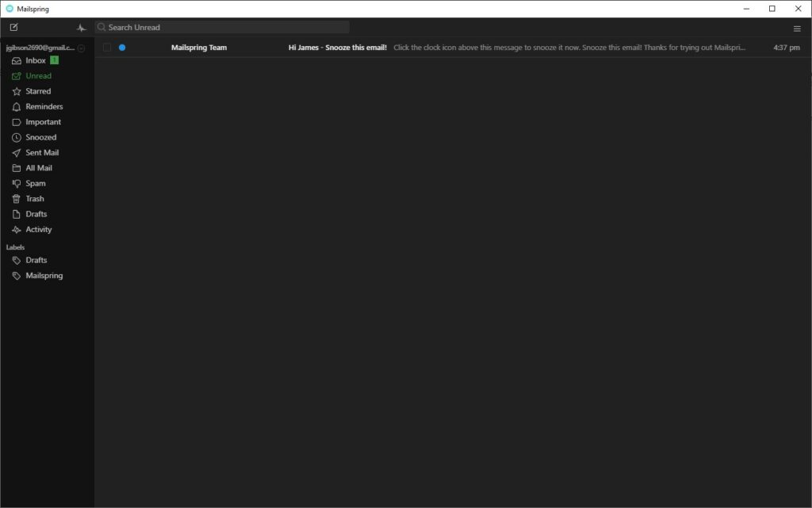Click the Starred star icon

click(x=17, y=92)
